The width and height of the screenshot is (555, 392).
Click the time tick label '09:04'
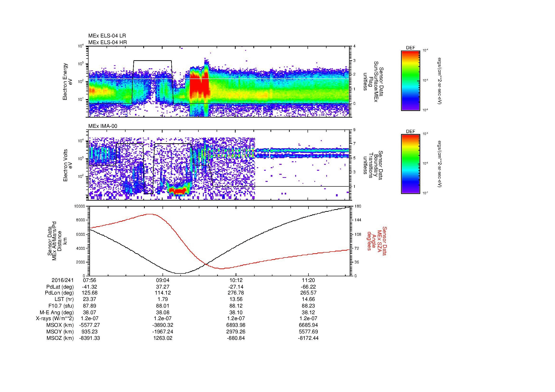pyautogui.click(x=163, y=280)
